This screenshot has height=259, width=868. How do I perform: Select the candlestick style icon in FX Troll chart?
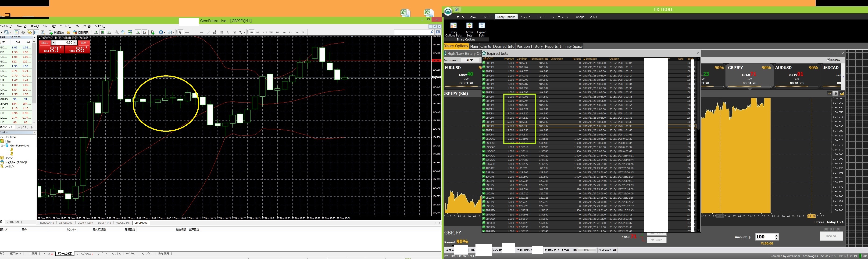point(835,93)
